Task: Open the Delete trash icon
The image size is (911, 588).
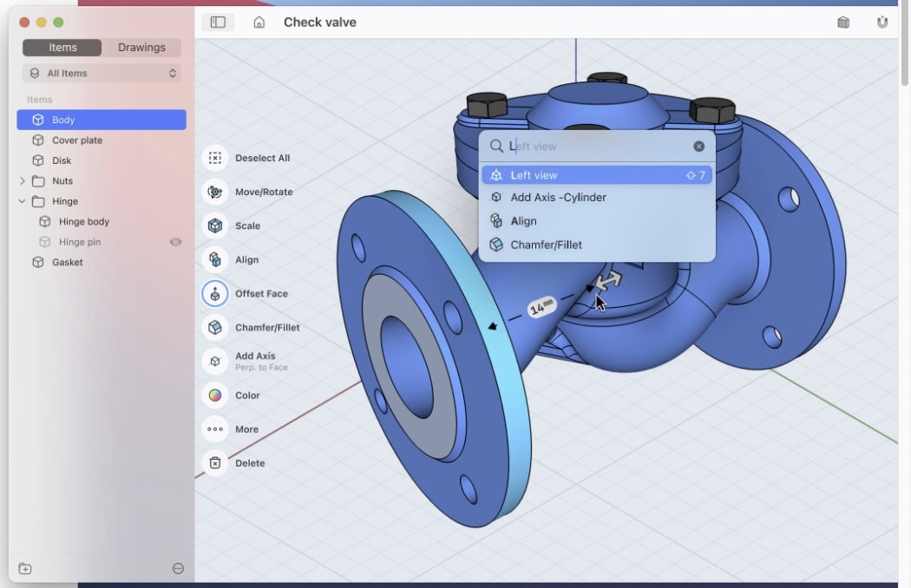Action: [x=215, y=463]
